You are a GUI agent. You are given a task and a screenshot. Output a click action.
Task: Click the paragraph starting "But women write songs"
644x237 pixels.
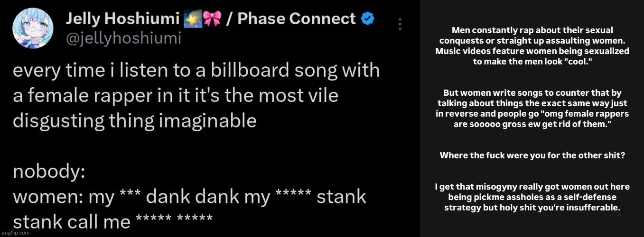pos(532,109)
